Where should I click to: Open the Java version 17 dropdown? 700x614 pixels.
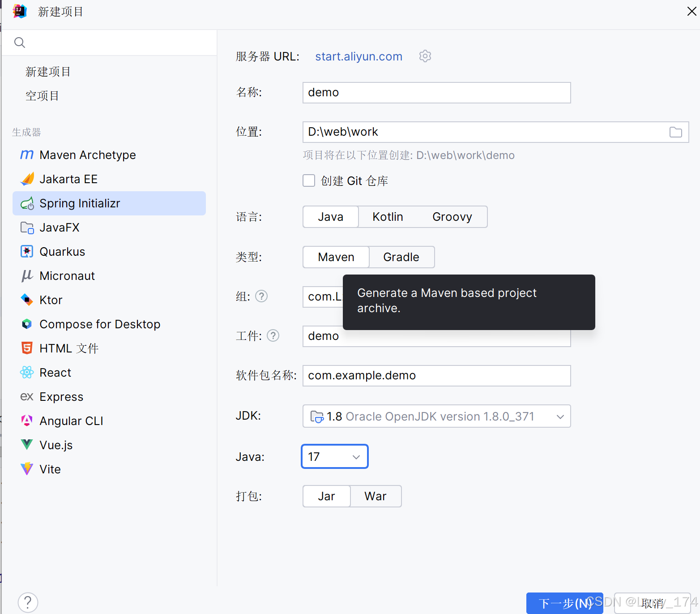[335, 457]
